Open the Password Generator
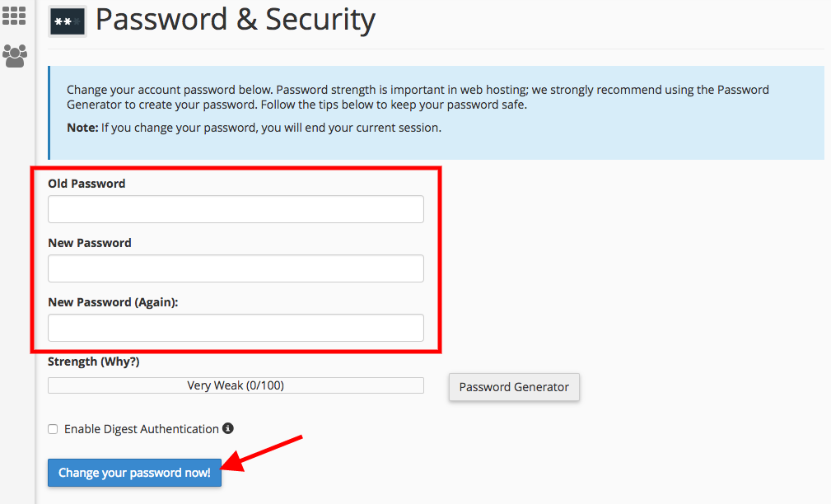831x504 pixels. click(514, 387)
